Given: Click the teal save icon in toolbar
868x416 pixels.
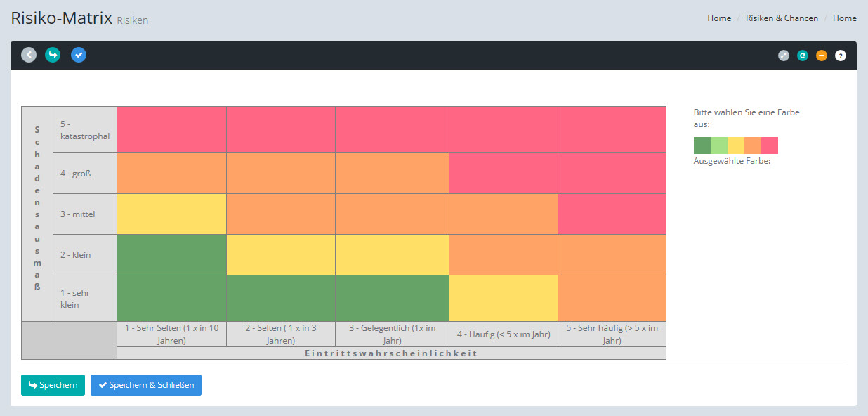Looking at the screenshot, I should (x=53, y=55).
